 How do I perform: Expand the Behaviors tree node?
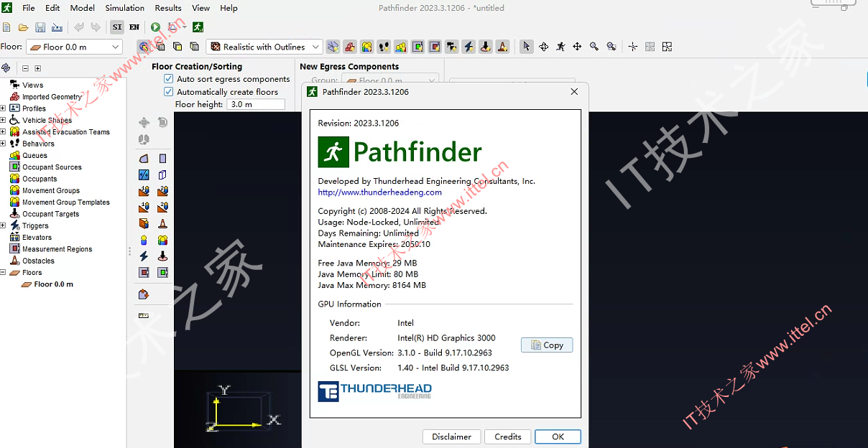pyautogui.click(x=3, y=144)
